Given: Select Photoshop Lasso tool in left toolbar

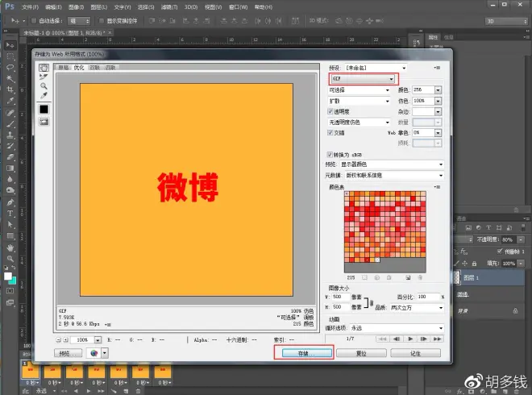Looking at the screenshot, I should (10, 67).
